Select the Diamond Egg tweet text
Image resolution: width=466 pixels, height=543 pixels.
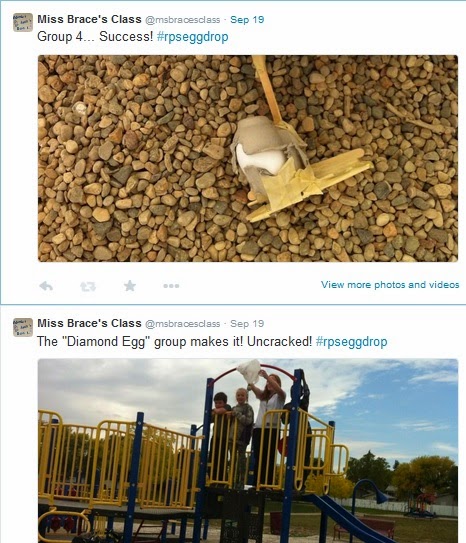[x=175, y=342]
